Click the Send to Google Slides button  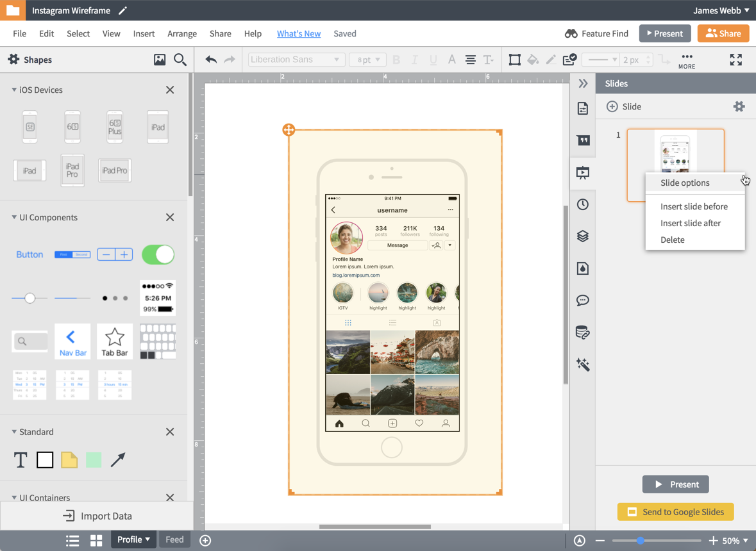(675, 512)
